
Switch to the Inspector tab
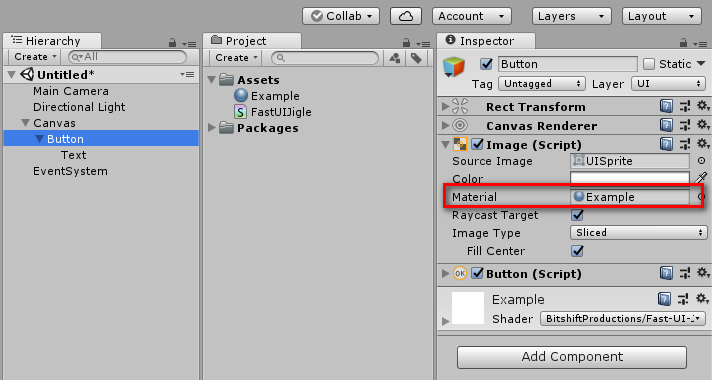tap(486, 41)
